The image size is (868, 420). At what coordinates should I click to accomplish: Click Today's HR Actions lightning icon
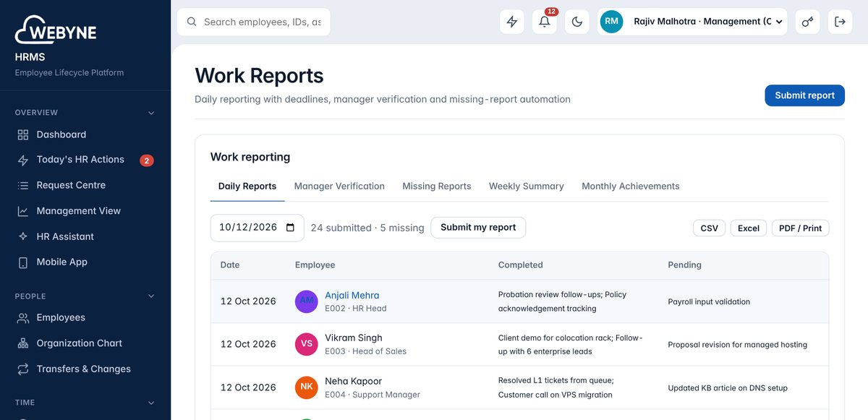pos(23,160)
